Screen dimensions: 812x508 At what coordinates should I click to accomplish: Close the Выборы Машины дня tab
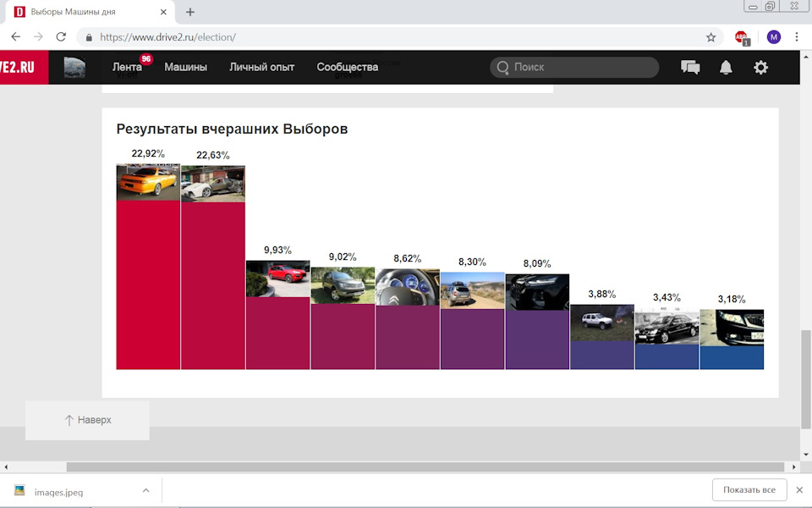tap(163, 12)
